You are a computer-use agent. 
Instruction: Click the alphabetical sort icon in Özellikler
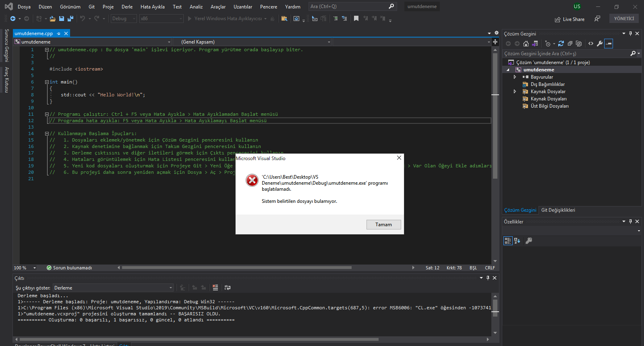[517, 241]
